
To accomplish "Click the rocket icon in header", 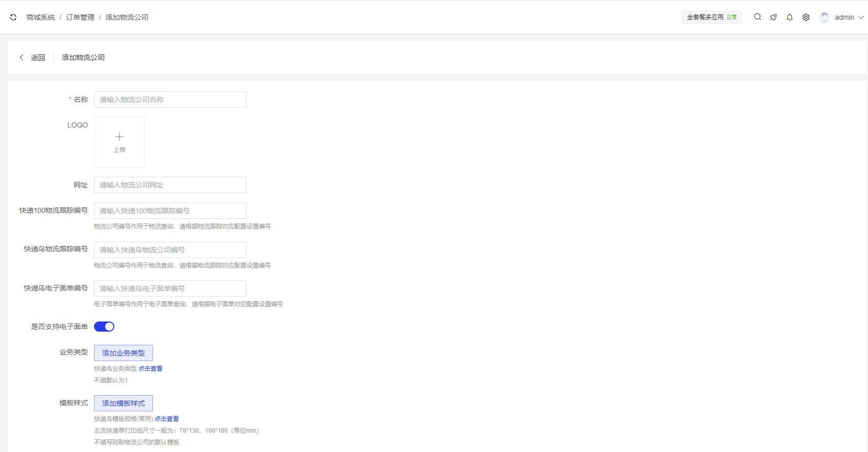I will point(773,17).
